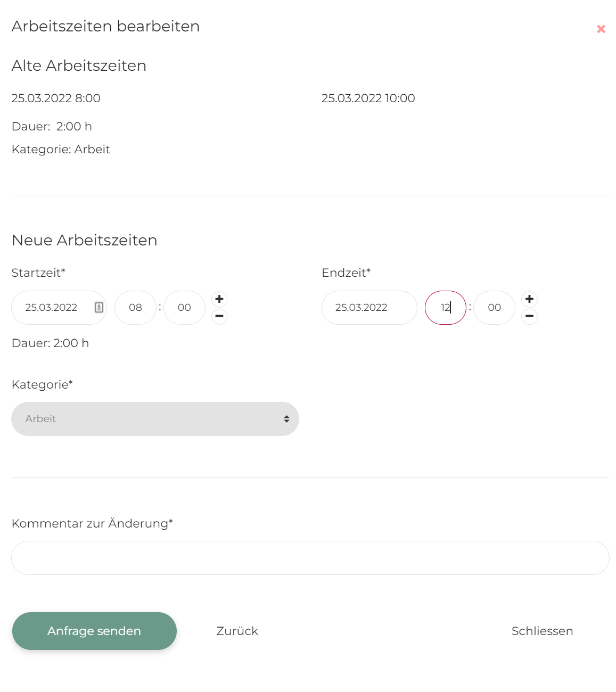Screen dimensions: 616x692
Task: Click the Endzeit field label
Action: pyautogui.click(x=346, y=273)
